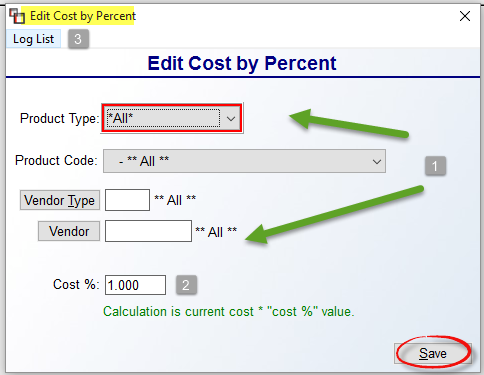This screenshot has width=484, height=375.
Task: Click the green calculation hint text
Action: pos(229,312)
